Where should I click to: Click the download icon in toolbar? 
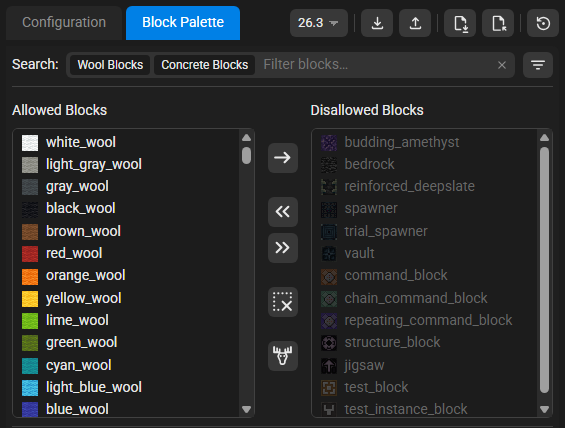[377, 23]
